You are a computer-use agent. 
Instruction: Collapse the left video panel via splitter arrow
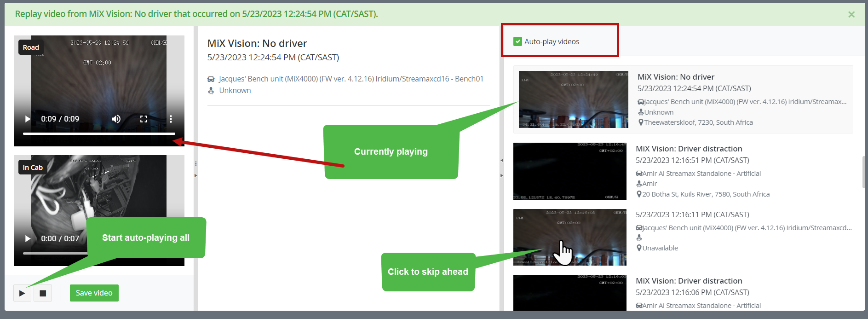click(195, 175)
